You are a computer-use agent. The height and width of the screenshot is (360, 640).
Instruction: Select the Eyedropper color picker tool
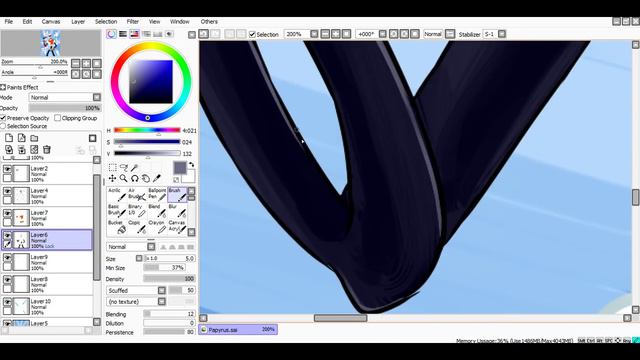(x=156, y=178)
